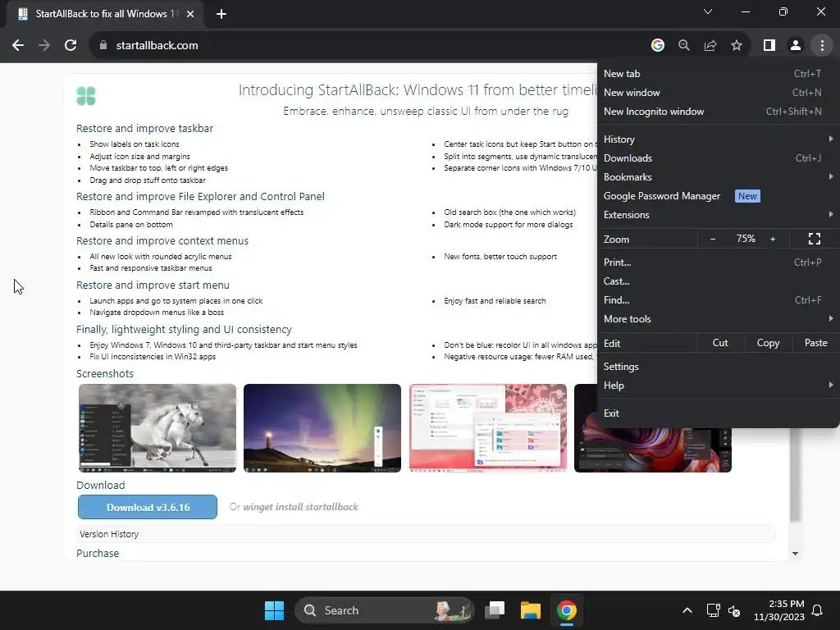Show hidden system tray icons
Viewport: 840px width, 630px height.
687,610
